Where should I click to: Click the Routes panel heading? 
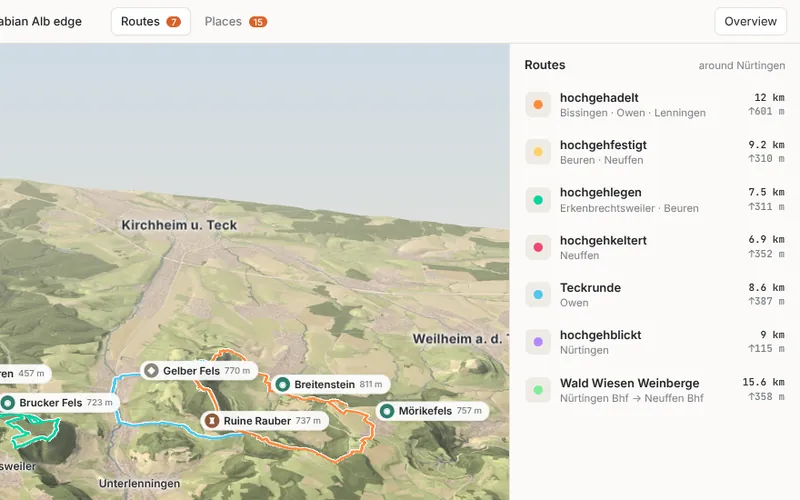pos(545,65)
